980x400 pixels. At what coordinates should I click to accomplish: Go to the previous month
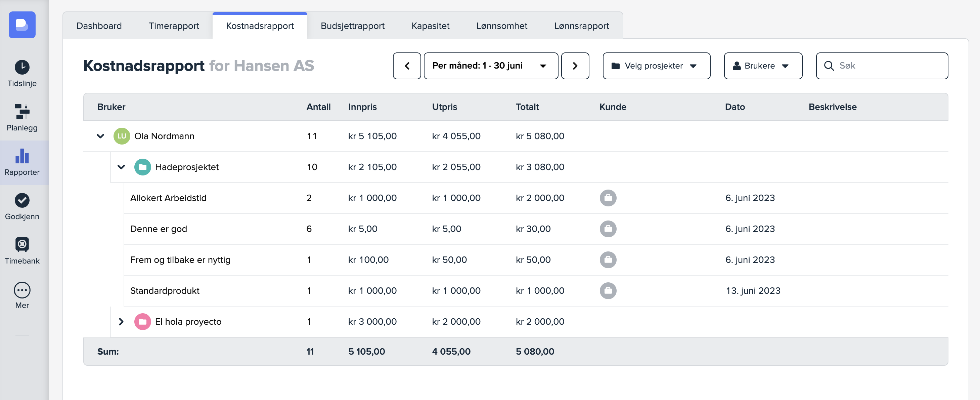pyautogui.click(x=407, y=66)
